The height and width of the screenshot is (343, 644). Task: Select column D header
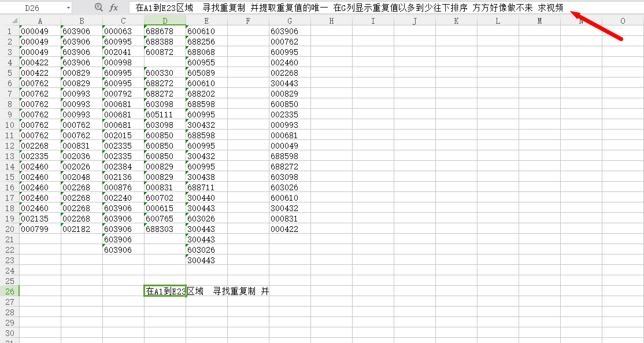pyautogui.click(x=165, y=21)
